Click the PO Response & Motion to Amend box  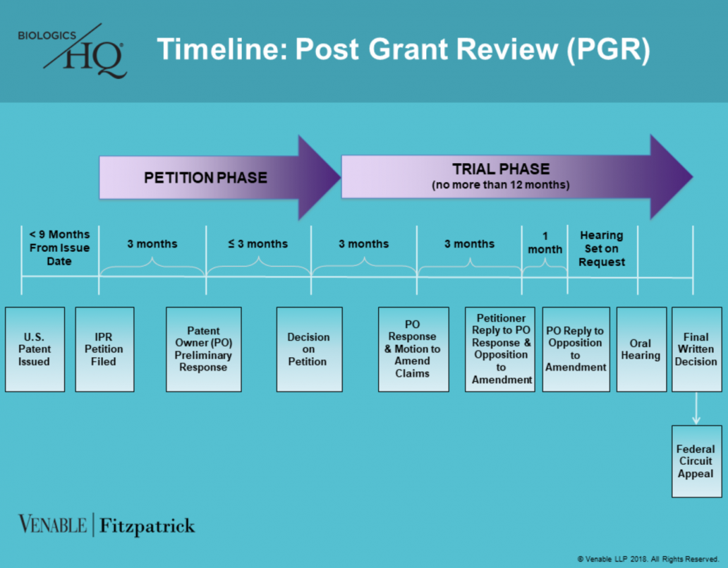[x=413, y=348]
